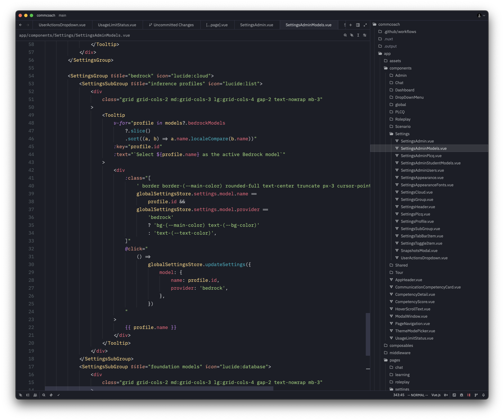Open editor controls sliders icon
The image size is (504, 420).
(365, 35)
